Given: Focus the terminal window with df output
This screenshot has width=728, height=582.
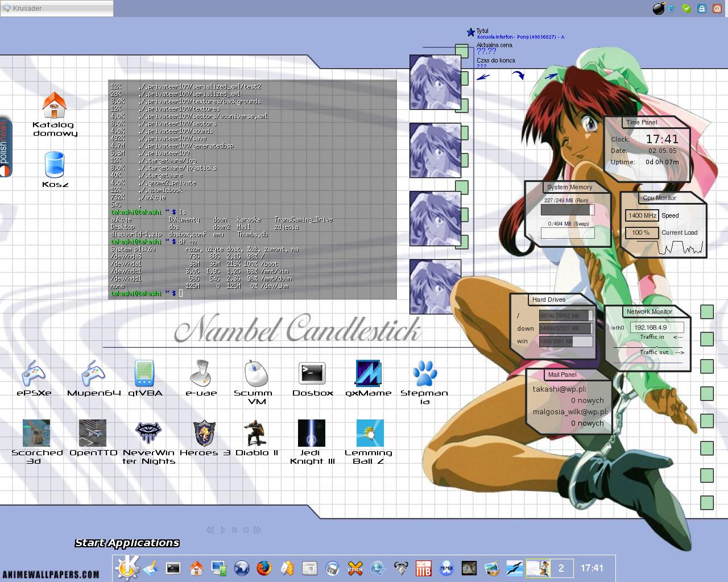Looking at the screenshot, I should 253,189.
